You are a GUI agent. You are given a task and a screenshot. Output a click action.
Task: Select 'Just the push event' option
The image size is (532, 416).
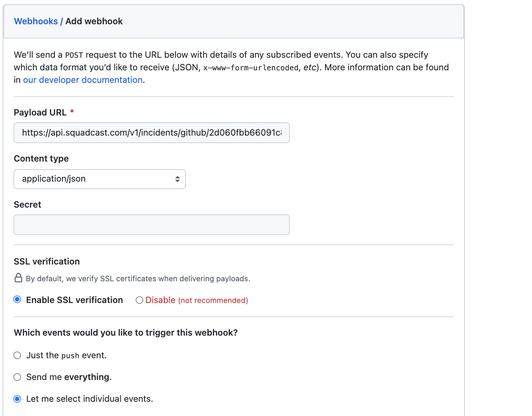17,355
